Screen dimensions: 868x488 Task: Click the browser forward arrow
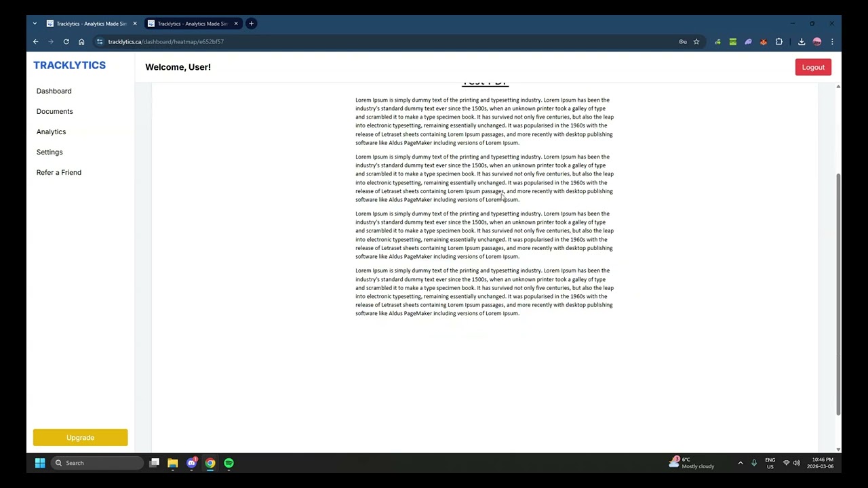pyautogui.click(x=51, y=41)
